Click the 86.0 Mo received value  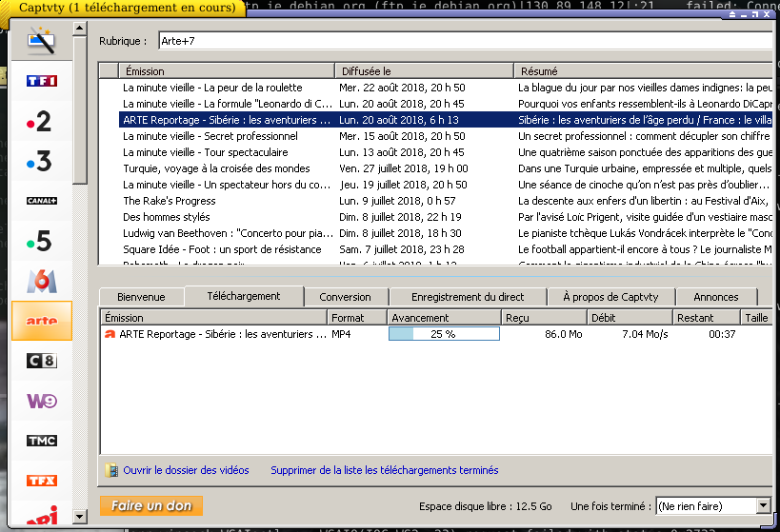563,334
